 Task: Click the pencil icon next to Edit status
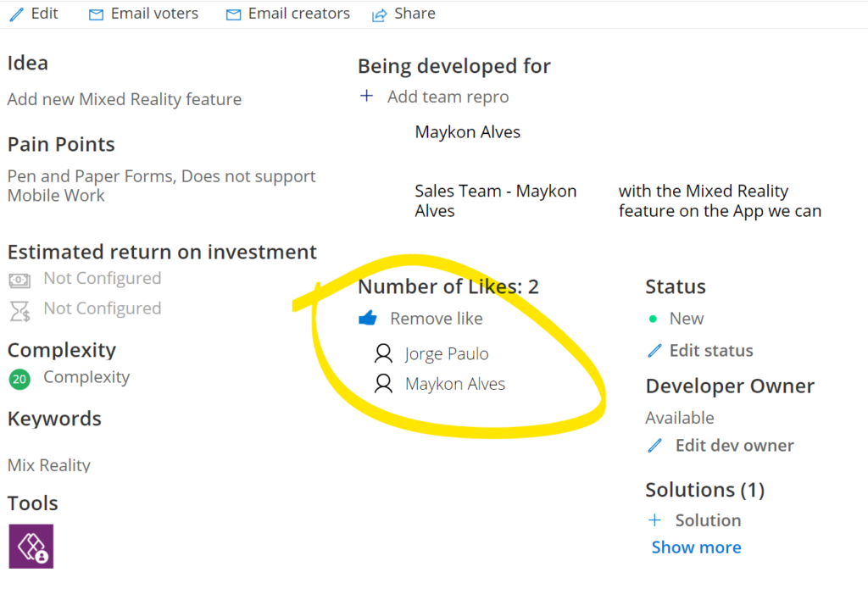pyautogui.click(x=654, y=351)
